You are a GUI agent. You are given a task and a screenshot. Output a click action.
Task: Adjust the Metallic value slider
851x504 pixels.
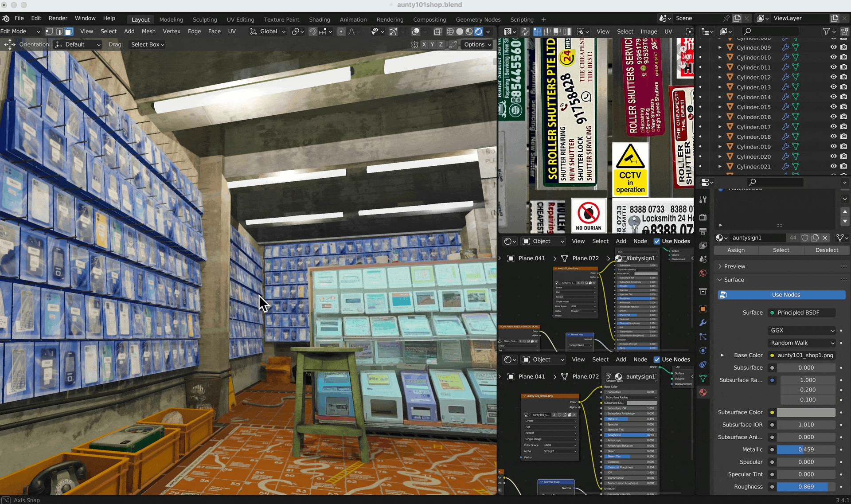point(806,449)
